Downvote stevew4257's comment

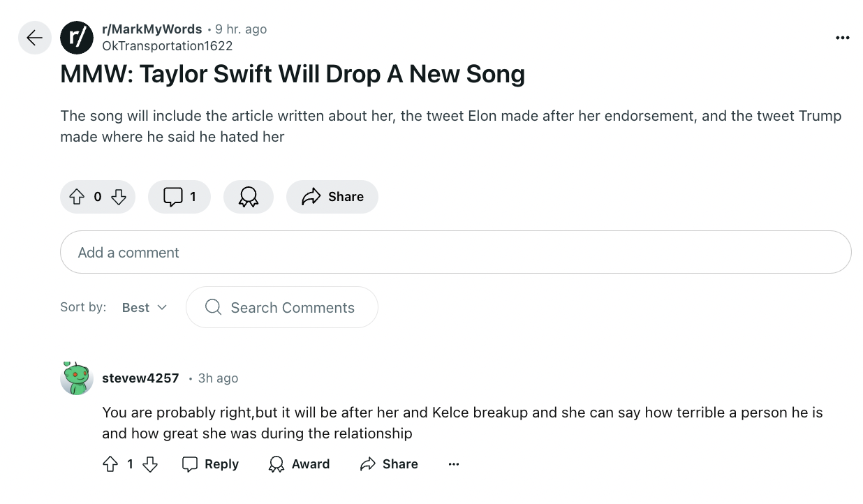pyautogui.click(x=150, y=464)
